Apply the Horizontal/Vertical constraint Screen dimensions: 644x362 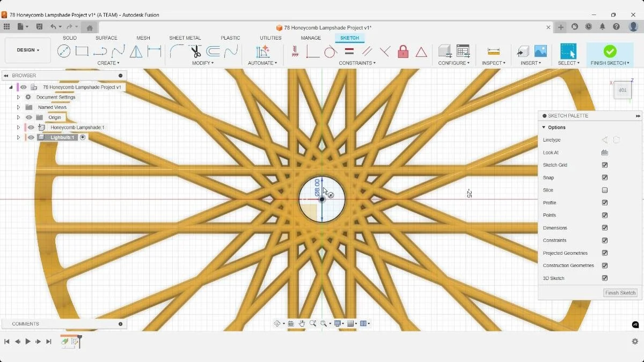click(295, 51)
